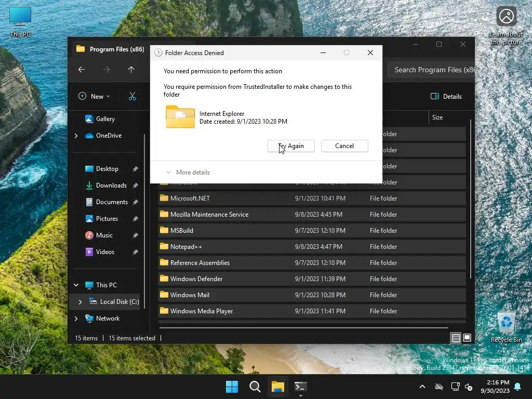
Task: Click the pin icon next to Videos
Action: pyautogui.click(x=136, y=252)
